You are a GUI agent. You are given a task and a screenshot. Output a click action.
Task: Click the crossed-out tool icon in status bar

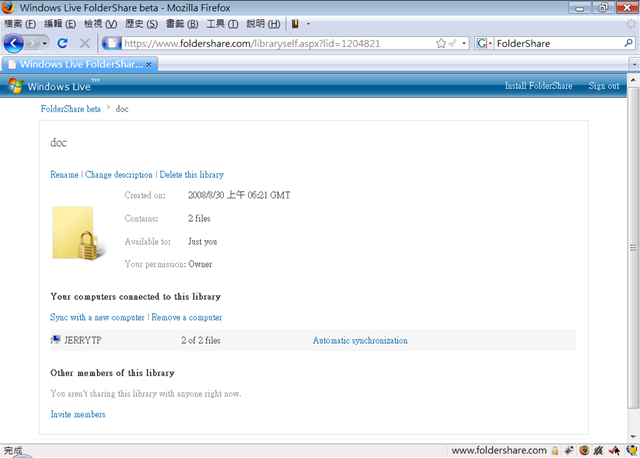(x=599, y=450)
